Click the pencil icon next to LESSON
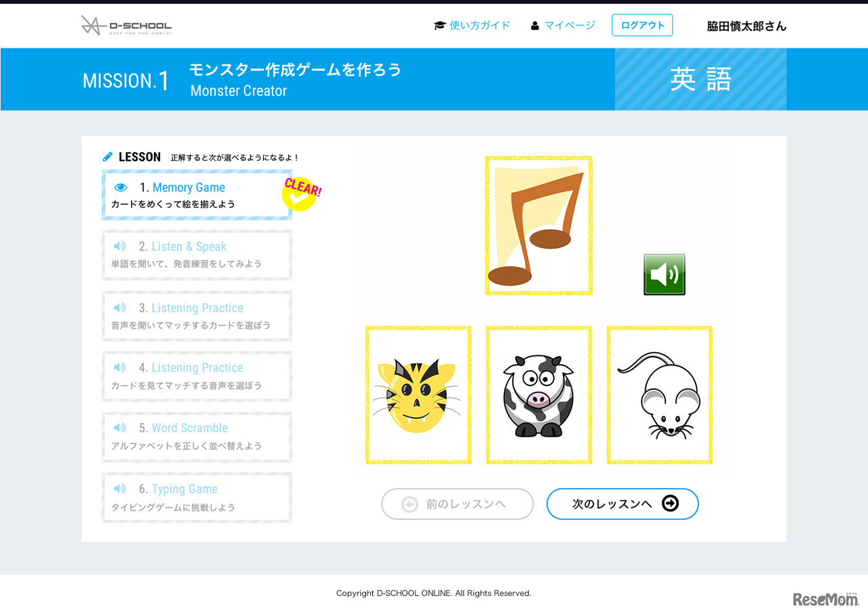The height and width of the screenshot is (615, 868). tap(106, 156)
